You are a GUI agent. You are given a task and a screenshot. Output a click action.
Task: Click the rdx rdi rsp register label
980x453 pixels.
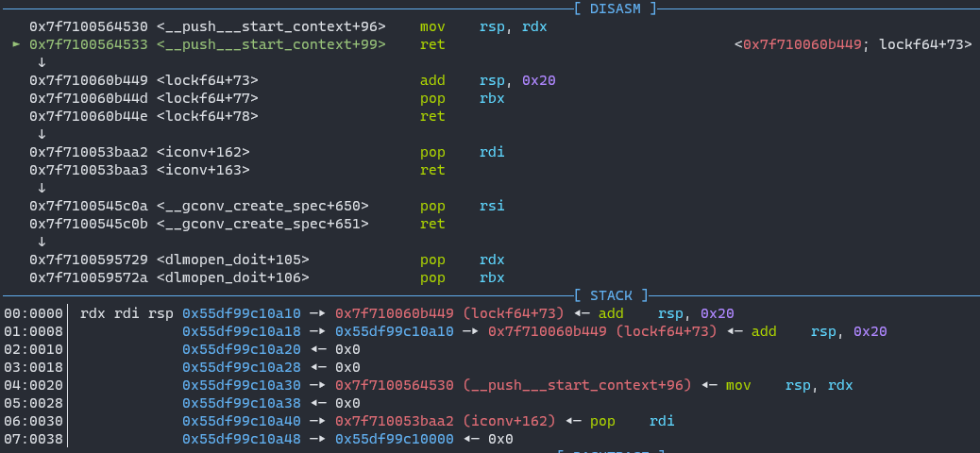click(127, 313)
